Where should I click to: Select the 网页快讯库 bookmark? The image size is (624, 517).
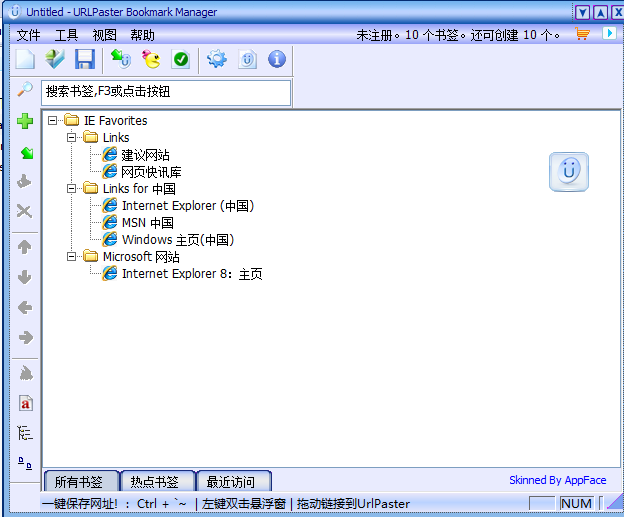(x=151, y=172)
